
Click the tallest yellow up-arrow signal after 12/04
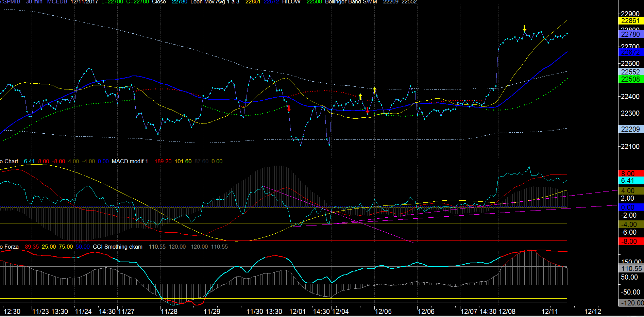pos(374,90)
